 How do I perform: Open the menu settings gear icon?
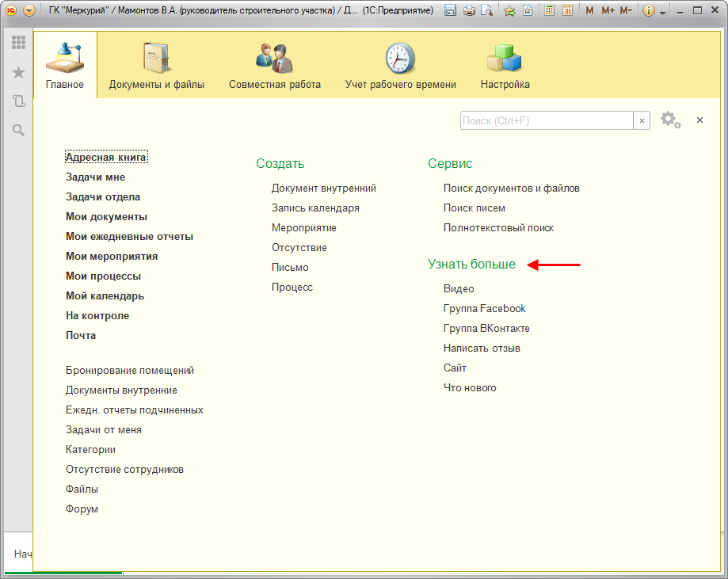click(x=670, y=120)
